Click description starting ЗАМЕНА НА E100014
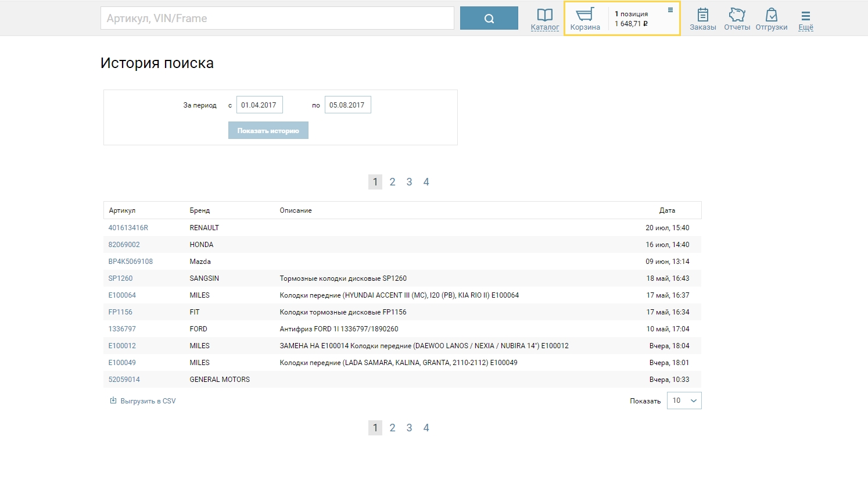The height and width of the screenshot is (479, 868). (x=424, y=346)
